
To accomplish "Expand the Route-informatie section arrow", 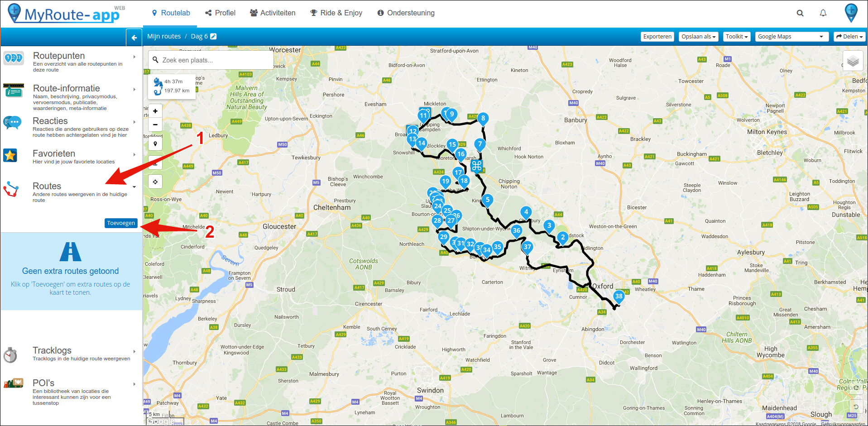I will [x=134, y=90].
